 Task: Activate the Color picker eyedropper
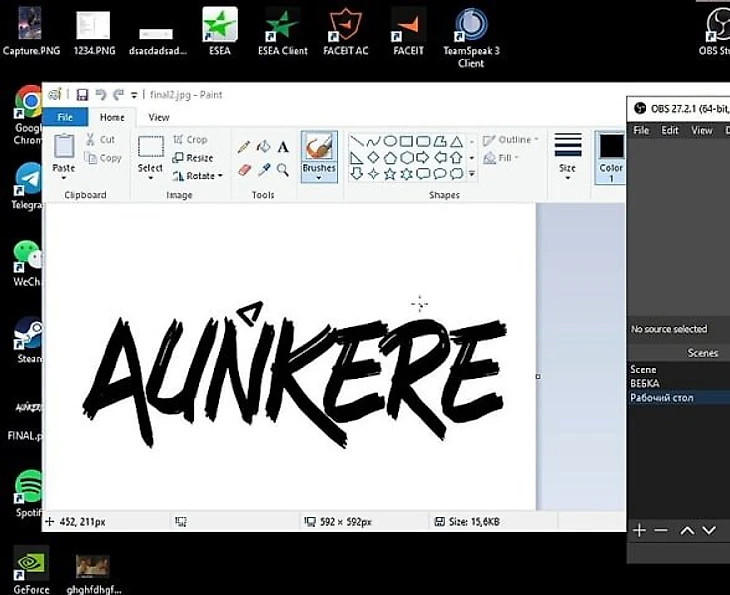click(x=263, y=170)
